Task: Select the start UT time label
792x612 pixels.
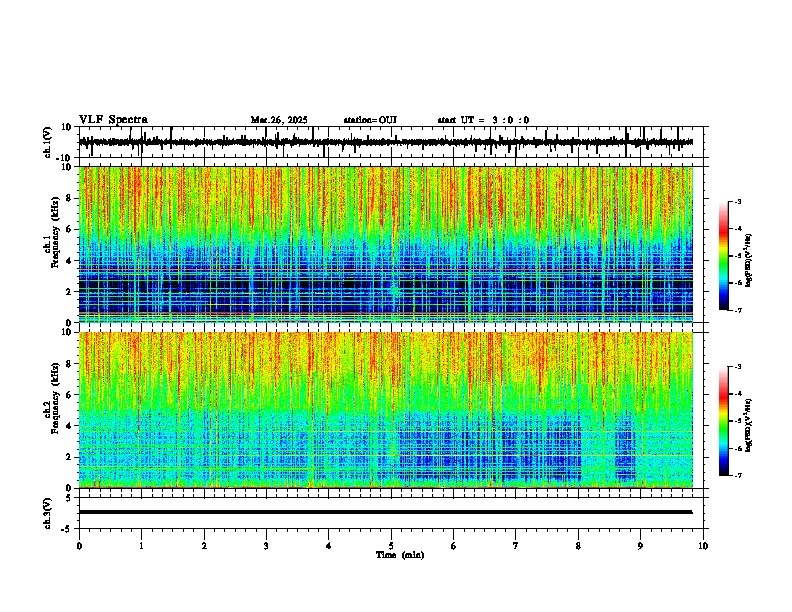Action: click(483, 120)
